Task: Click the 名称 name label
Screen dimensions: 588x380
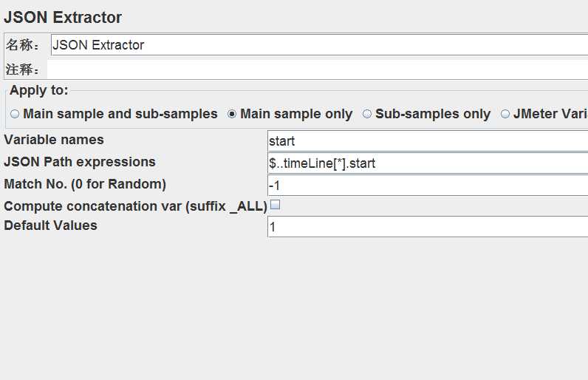Action: (22, 45)
